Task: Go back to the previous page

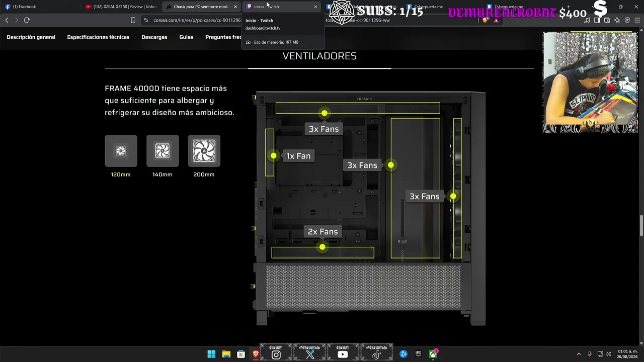Action: 7,20
